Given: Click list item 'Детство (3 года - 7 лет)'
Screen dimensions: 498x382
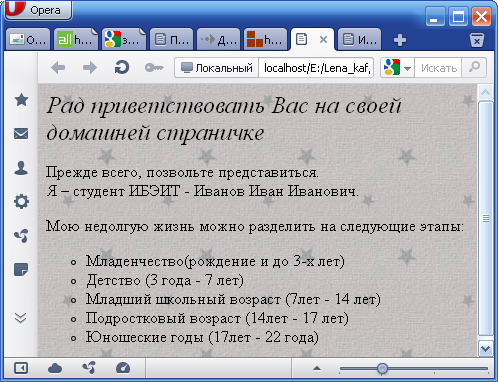Looking at the screenshot, I should (x=165, y=280).
